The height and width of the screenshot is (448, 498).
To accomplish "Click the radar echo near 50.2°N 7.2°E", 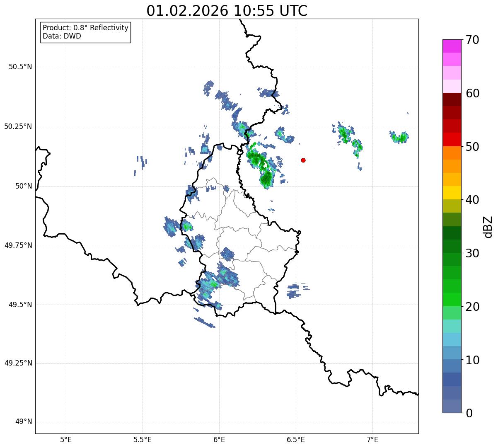I will point(400,137).
